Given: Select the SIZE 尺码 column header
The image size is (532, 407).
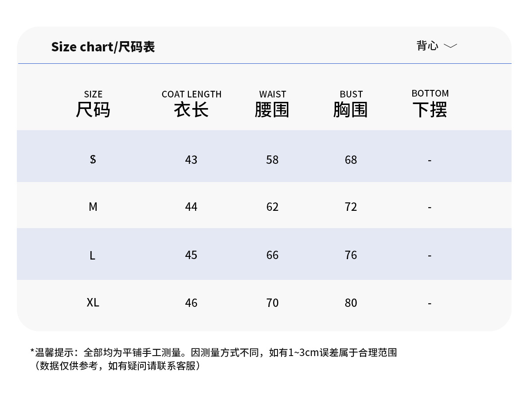Looking at the screenshot, I should (93, 104).
